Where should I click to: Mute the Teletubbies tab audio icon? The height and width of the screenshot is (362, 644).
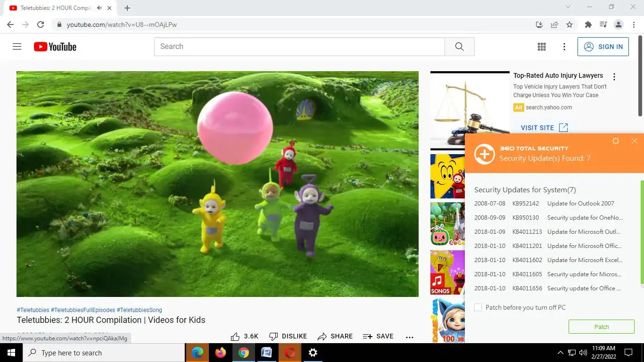coord(99,8)
